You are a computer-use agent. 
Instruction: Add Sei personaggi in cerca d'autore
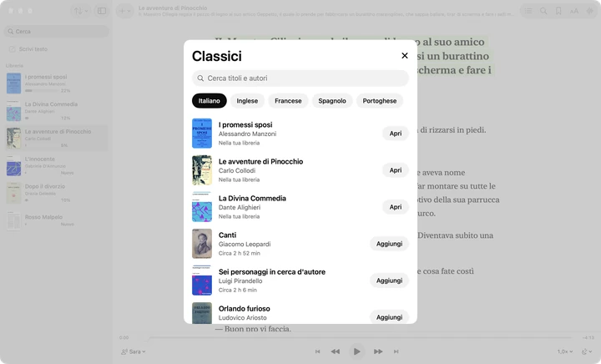point(389,281)
